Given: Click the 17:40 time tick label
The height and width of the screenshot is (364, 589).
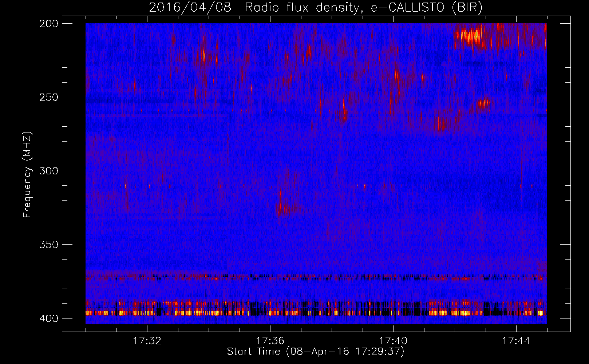Looking at the screenshot, I should pyautogui.click(x=393, y=341).
